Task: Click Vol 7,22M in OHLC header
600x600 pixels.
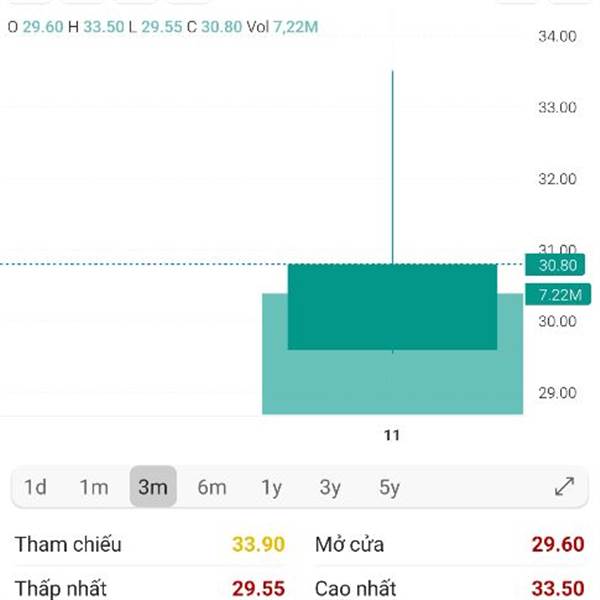Action: click(x=282, y=27)
